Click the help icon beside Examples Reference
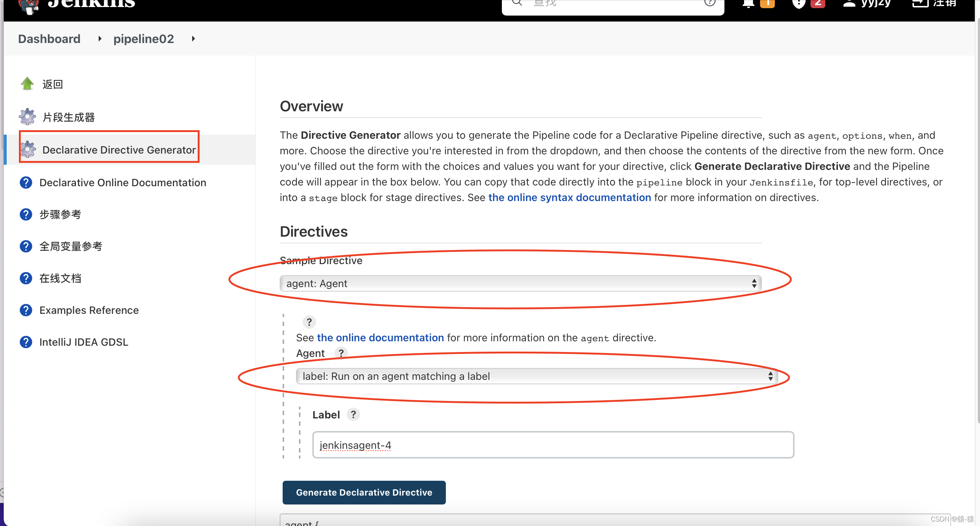Image resolution: width=980 pixels, height=526 pixels. (26, 310)
